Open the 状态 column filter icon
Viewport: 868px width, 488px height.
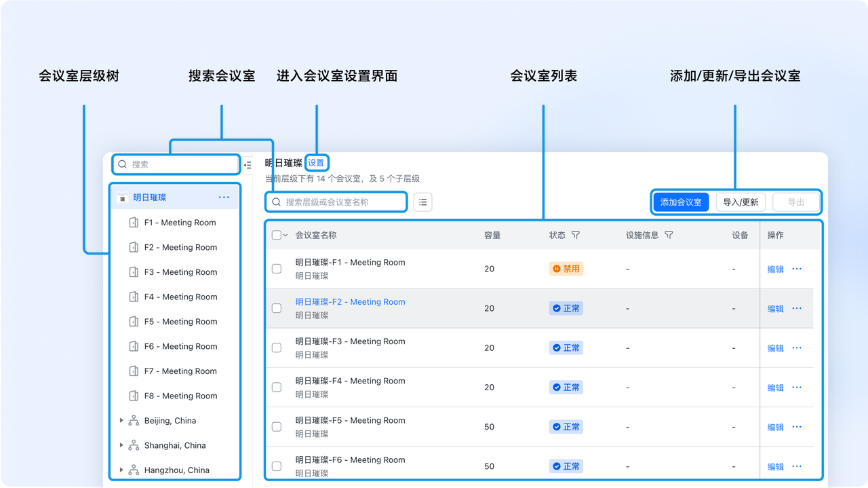click(x=576, y=236)
